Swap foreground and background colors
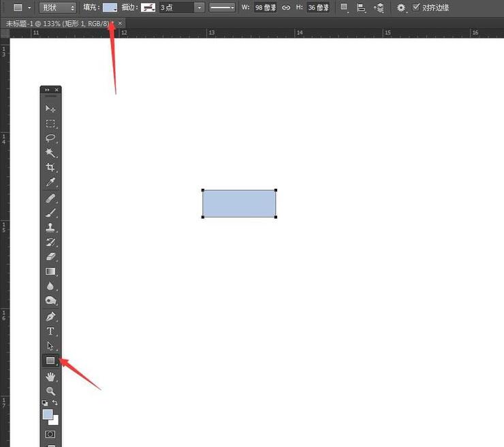The width and height of the screenshot is (504, 447). (x=55, y=402)
